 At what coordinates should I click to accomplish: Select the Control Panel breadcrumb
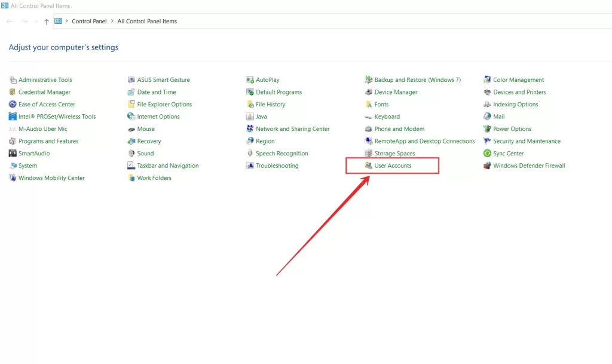click(89, 21)
